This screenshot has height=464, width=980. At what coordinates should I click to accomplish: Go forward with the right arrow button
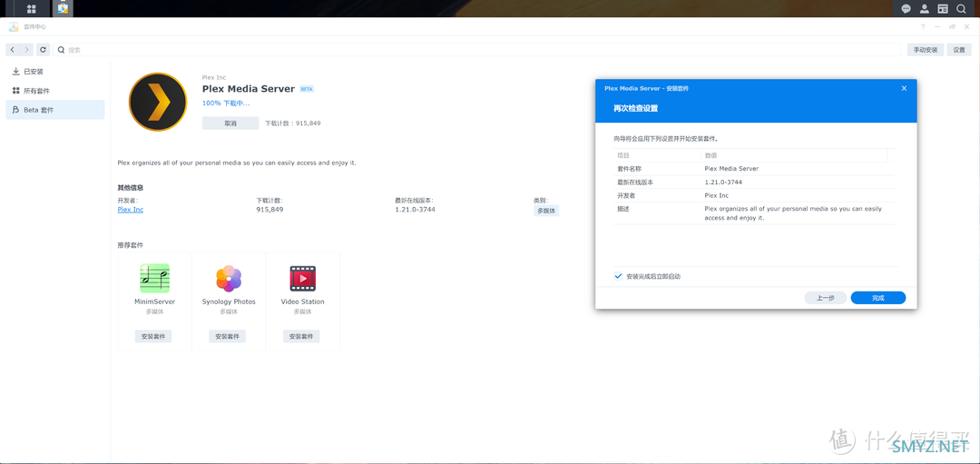[x=26, y=49]
